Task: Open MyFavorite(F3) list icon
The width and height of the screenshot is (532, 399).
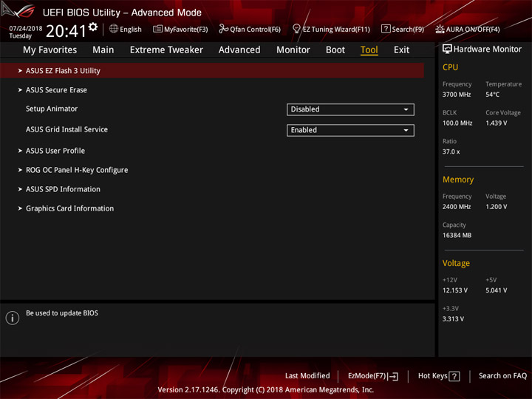Action: (157, 29)
